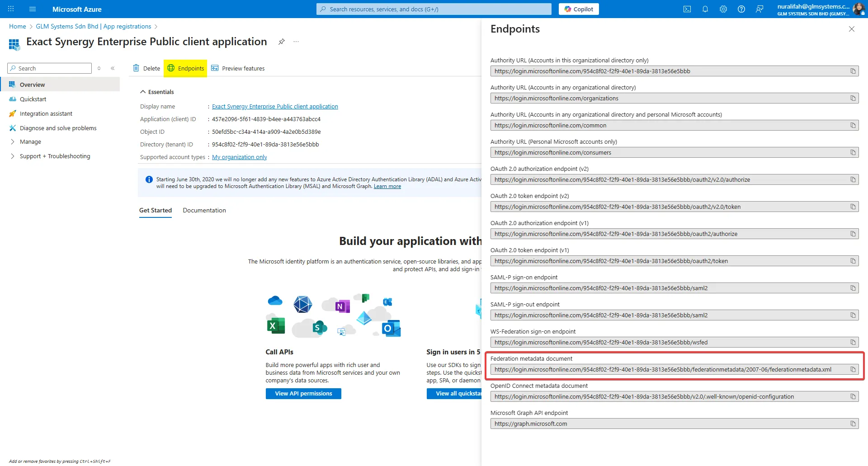Collapse the Essentials section
The height and width of the screenshot is (466, 868).
[143, 92]
